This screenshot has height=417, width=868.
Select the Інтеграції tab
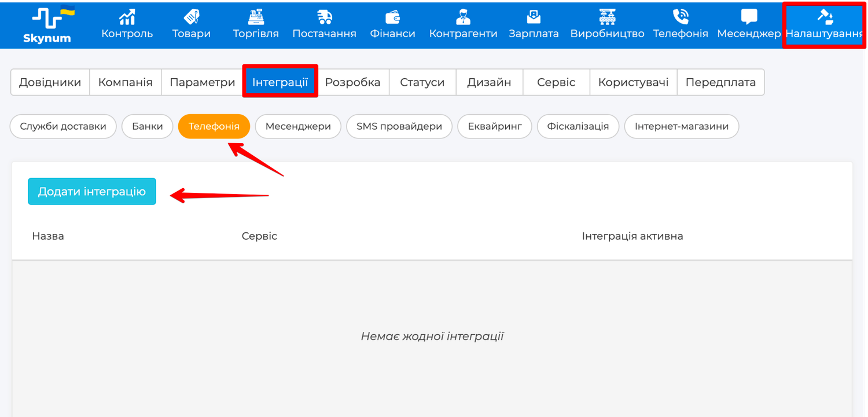coord(280,82)
